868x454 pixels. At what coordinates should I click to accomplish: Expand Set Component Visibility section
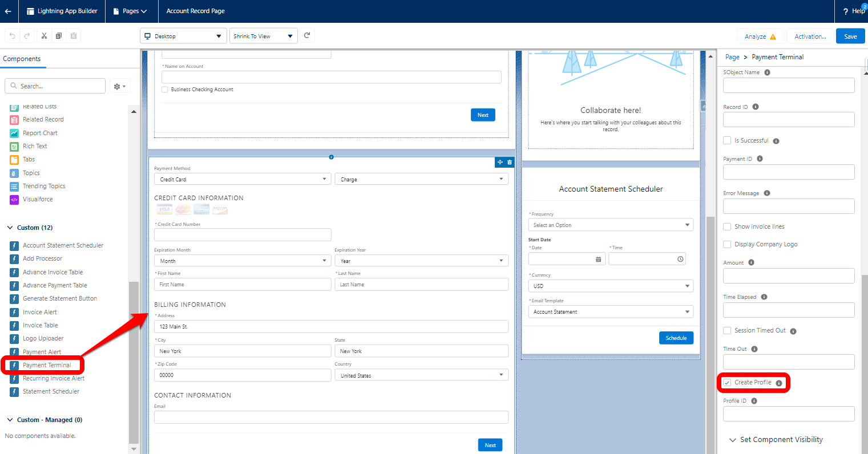coord(781,440)
